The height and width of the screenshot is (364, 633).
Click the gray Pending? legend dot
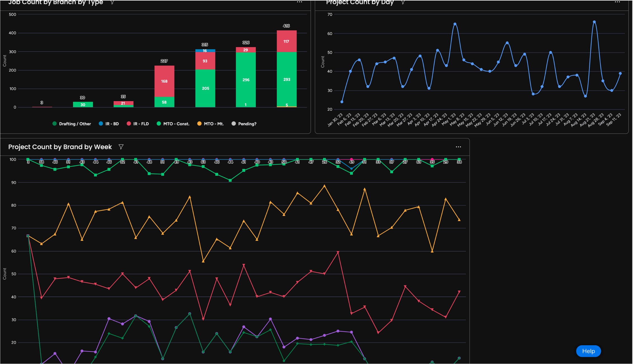(234, 123)
